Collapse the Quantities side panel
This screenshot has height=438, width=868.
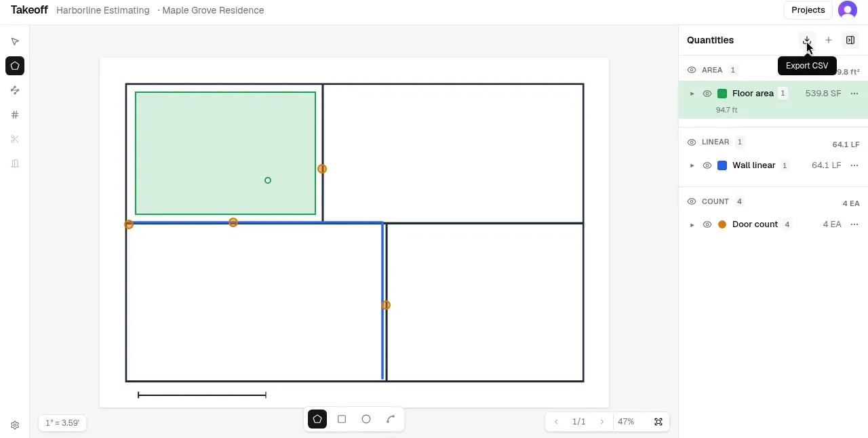click(850, 40)
